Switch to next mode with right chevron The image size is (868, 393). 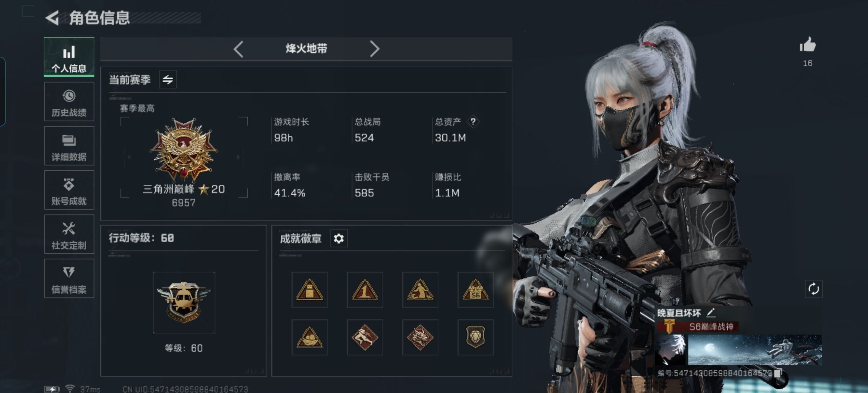point(374,49)
